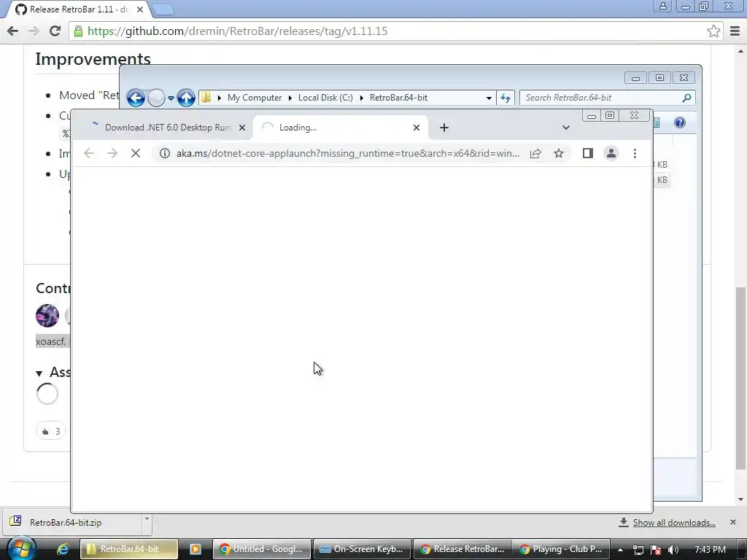747x560 pixels.
Task: Click the contributor avatar on GitHub page
Action: (x=47, y=316)
